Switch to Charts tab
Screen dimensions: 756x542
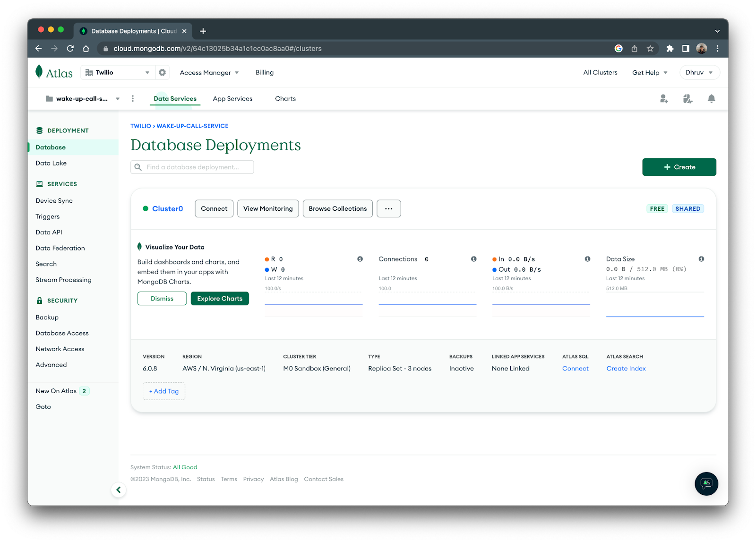[x=285, y=98]
